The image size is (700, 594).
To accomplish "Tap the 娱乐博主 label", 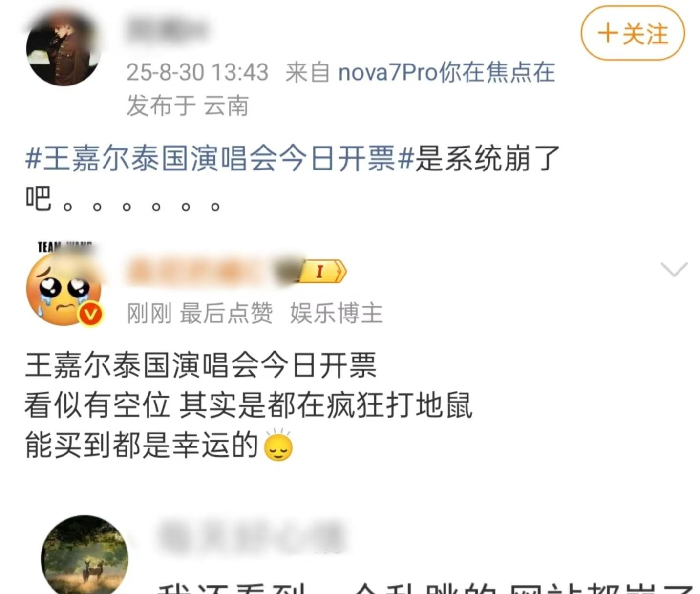I will (x=336, y=313).
